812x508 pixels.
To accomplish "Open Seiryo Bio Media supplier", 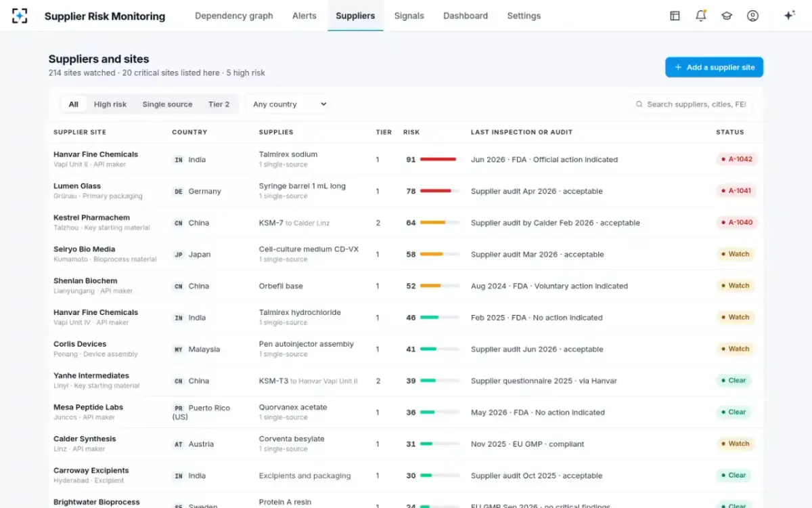I will [85, 249].
